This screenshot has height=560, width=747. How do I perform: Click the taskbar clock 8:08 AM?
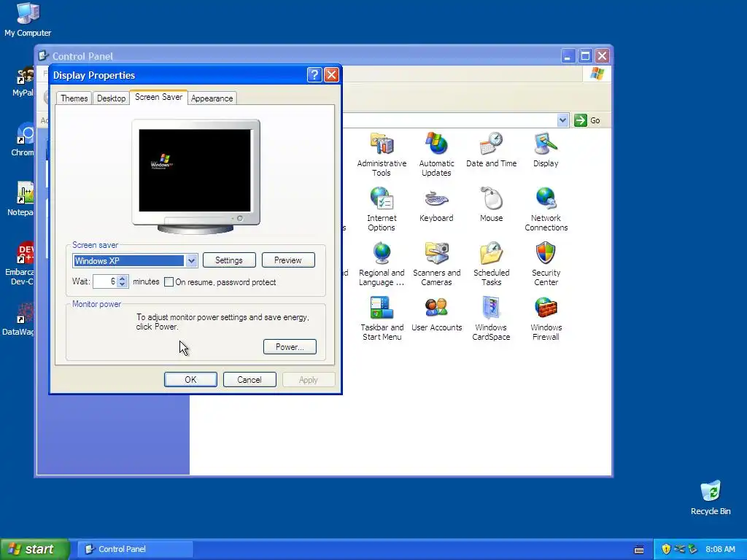point(720,549)
